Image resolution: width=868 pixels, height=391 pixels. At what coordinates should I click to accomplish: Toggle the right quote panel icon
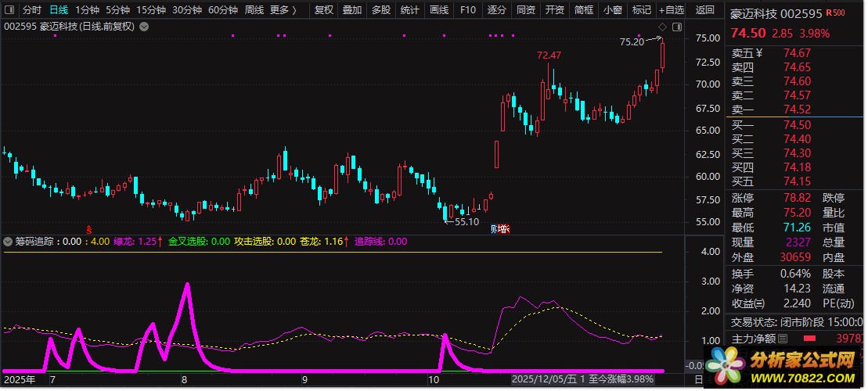click(x=676, y=27)
